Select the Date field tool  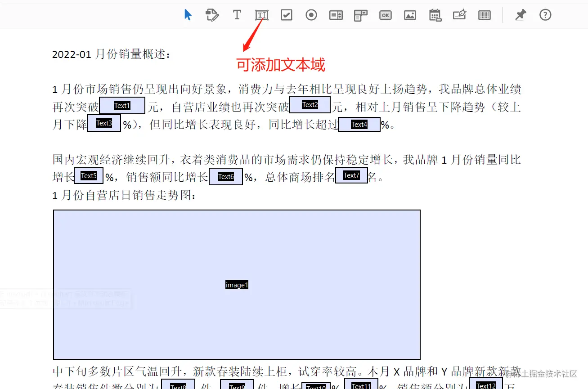435,15
